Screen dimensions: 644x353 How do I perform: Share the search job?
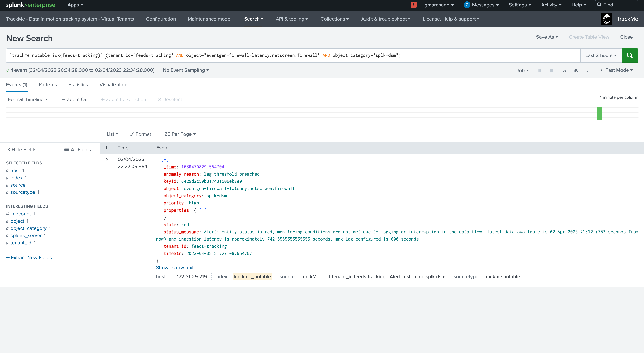coord(564,71)
